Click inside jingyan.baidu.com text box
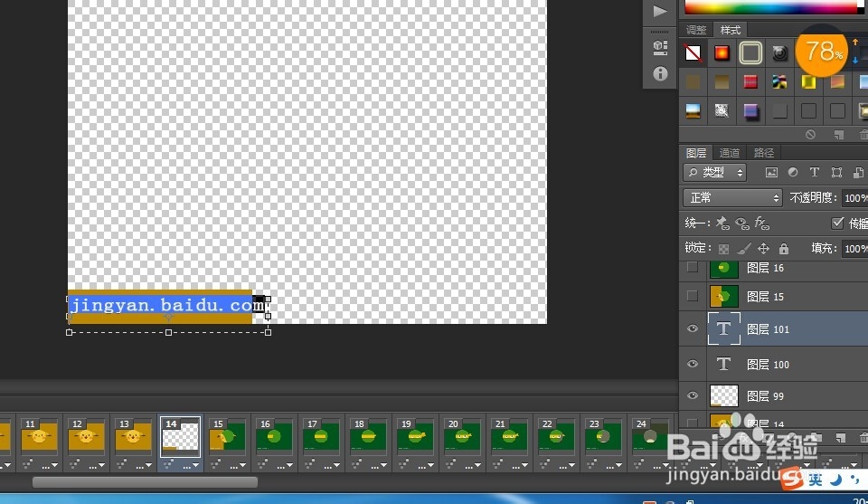 click(168, 305)
